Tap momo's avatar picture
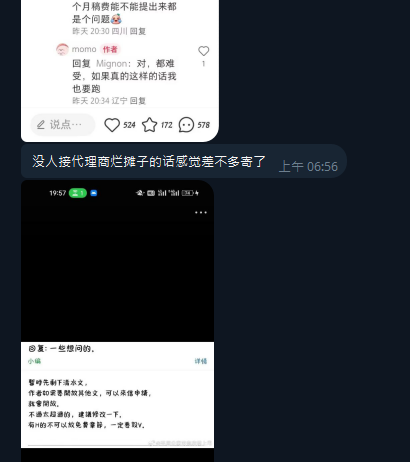 (x=62, y=50)
